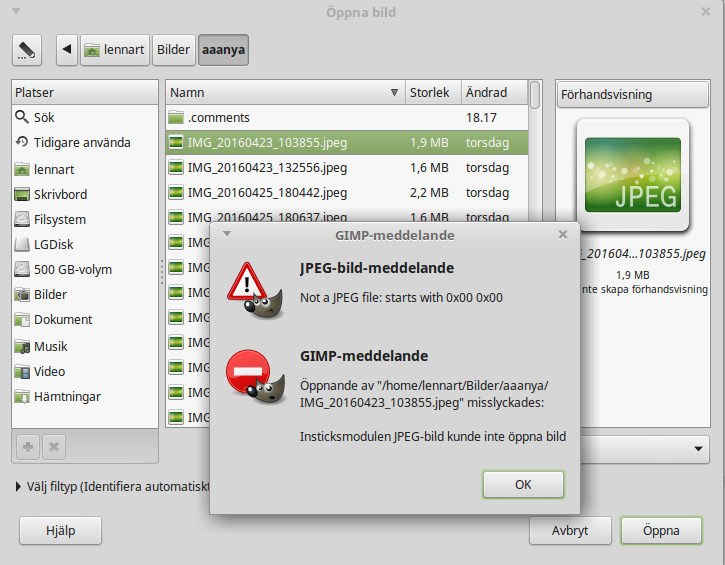Sort by the Storlek column header
725x565 pixels.
coord(433,92)
